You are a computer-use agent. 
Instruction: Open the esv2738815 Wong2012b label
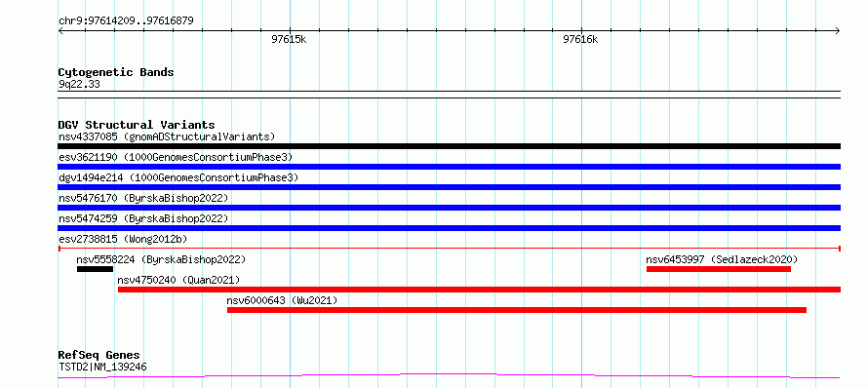click(x=123, y=239)
